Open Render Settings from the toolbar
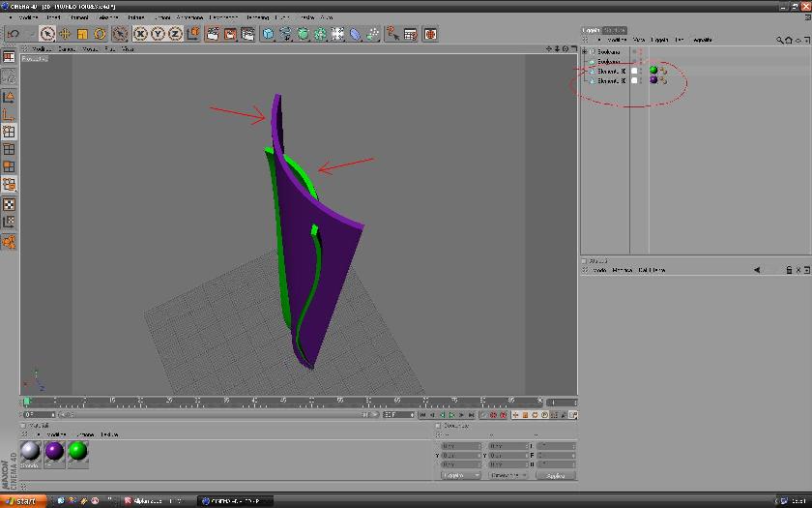 (247, 34)
